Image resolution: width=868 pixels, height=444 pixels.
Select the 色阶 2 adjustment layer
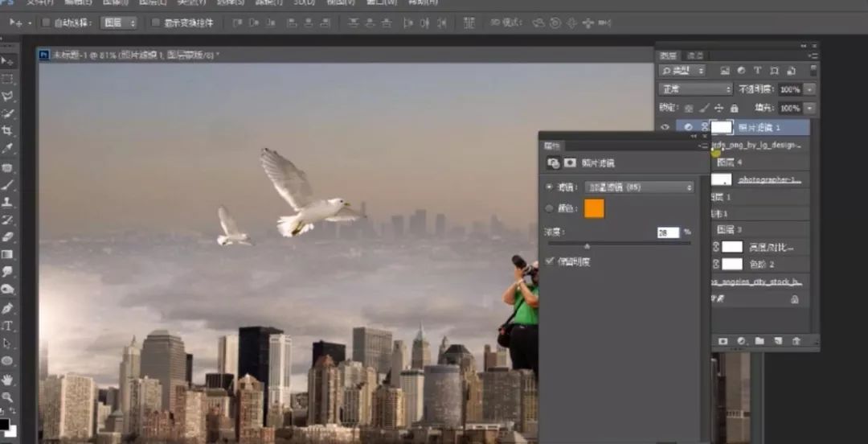coord(760,265)
